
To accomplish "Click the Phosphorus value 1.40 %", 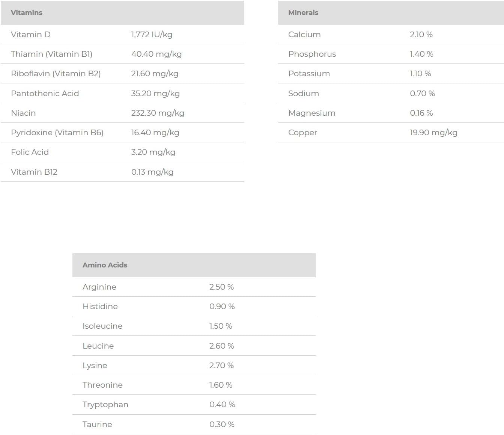I will (421, 54).
